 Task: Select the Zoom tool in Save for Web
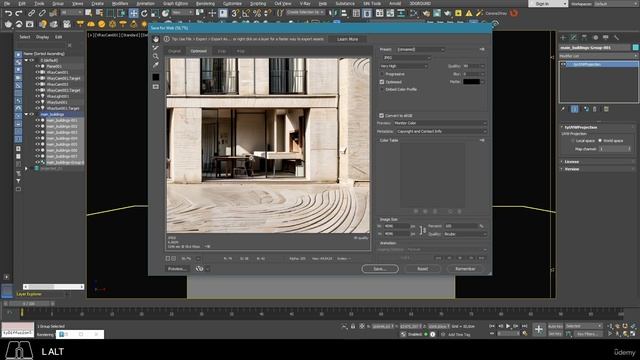156,56
